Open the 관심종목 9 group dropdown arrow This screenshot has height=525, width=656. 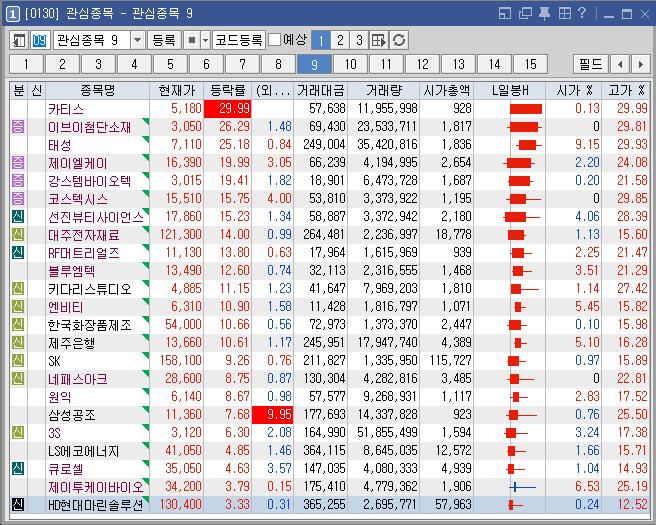click(137, 41)
